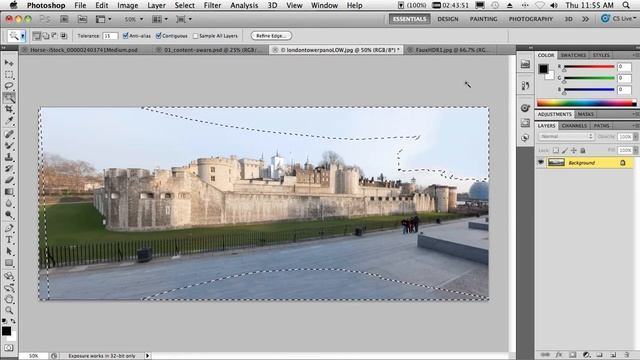Switch to Design workspace

pos(448,19)
